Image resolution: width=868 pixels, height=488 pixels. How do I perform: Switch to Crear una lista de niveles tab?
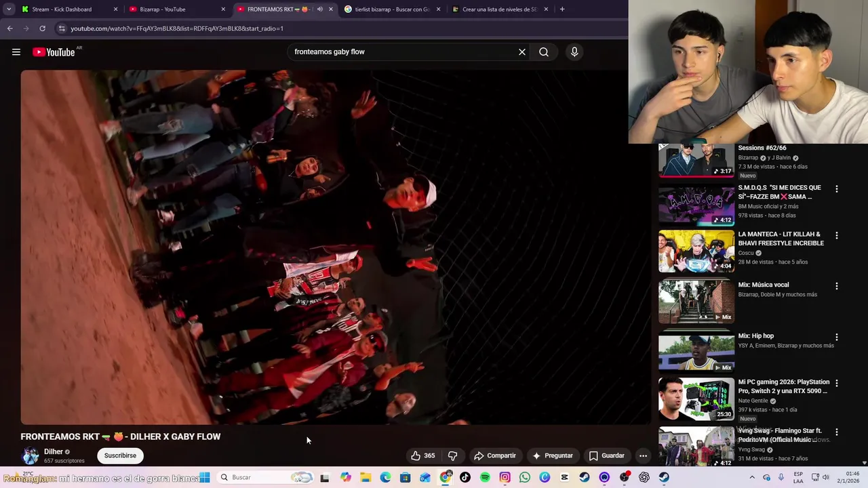tap(498, 9)
